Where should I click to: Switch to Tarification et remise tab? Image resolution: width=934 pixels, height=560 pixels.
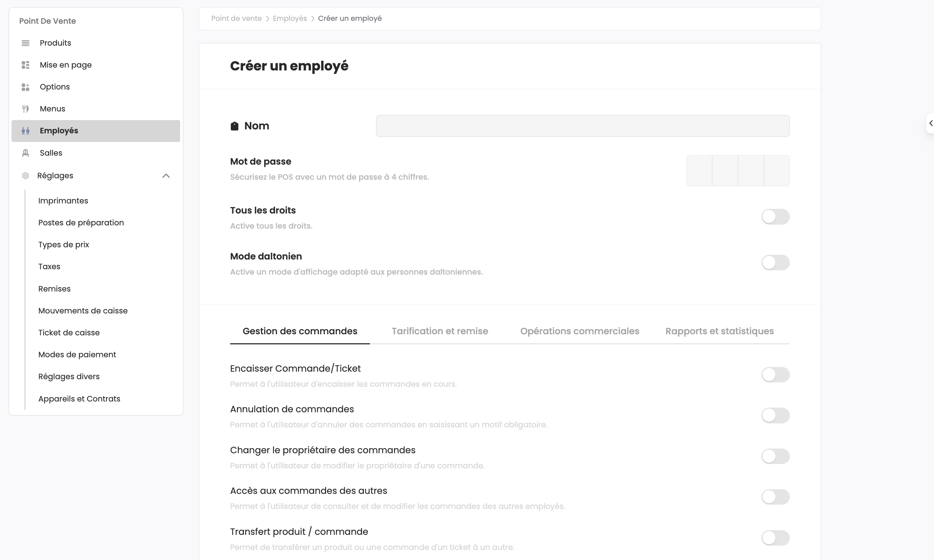click(x=440, y=331)
